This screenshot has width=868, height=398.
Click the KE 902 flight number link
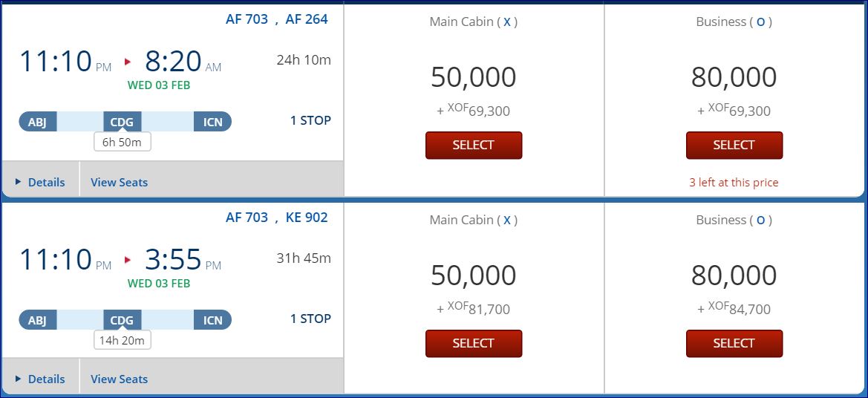306,218
